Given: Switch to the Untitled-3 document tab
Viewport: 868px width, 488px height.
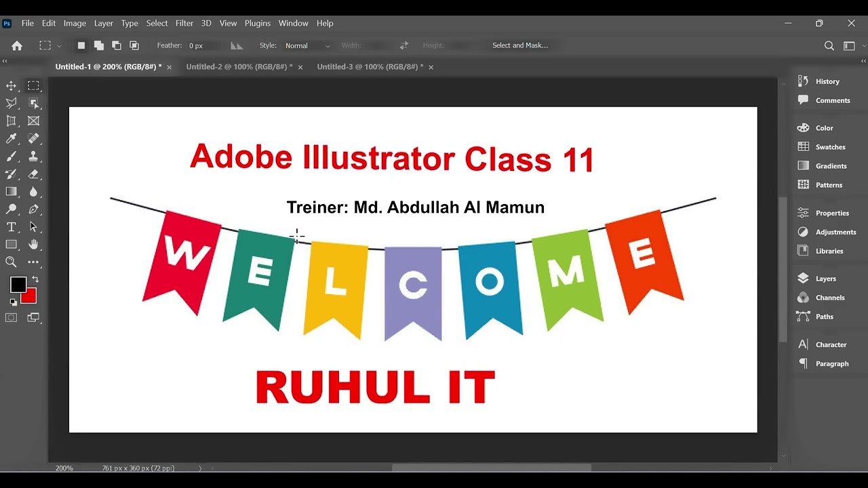Looking at the screenshot, I should pyautogui.click(x=370, y=67).
